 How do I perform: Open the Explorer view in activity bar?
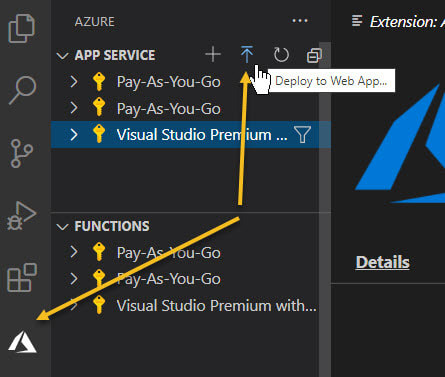tap(22, 28)
